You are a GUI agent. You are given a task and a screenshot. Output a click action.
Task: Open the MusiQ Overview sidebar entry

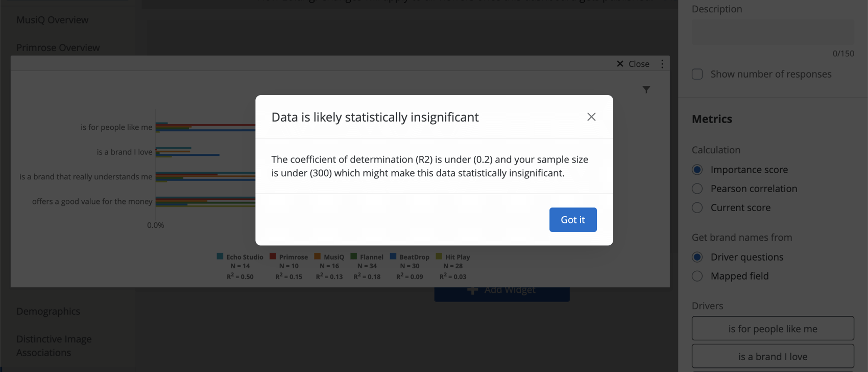pyautogui.click(x=53, y=19)
